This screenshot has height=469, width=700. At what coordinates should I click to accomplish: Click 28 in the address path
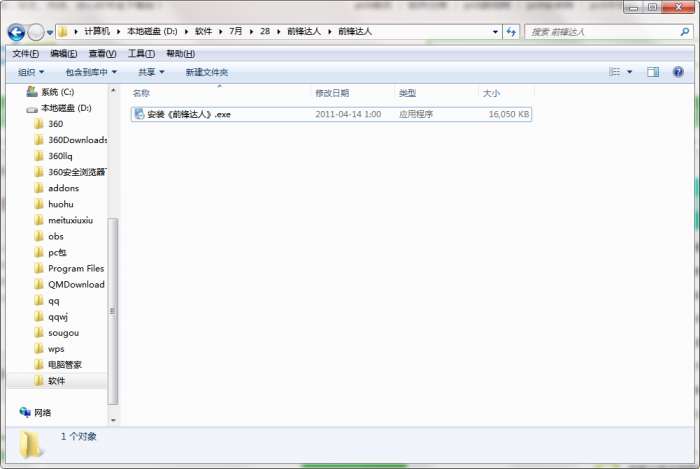(265, 31)
